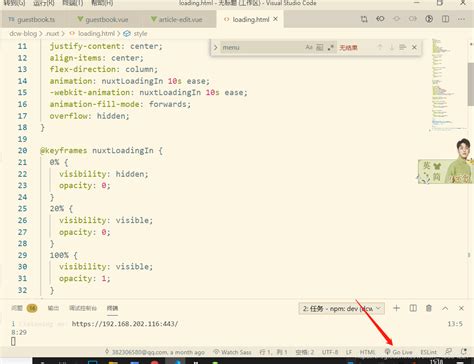The image size is (474, 364).
Task: Click the line and column (行 1, 列 1) indicator
Action: click(273, 352)
